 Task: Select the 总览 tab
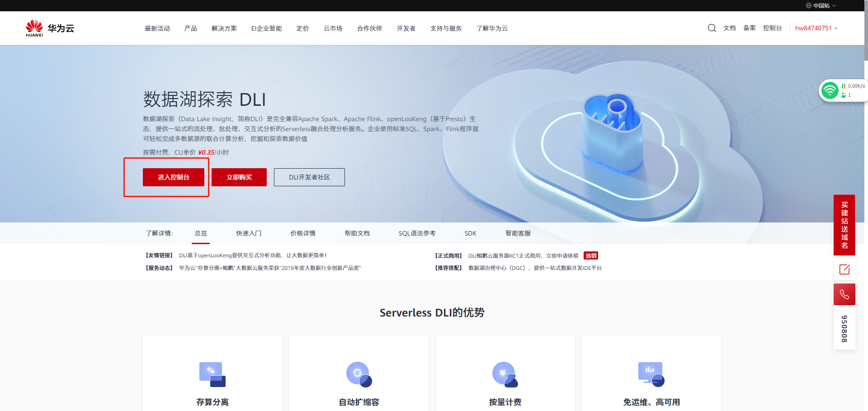point(201,233)
